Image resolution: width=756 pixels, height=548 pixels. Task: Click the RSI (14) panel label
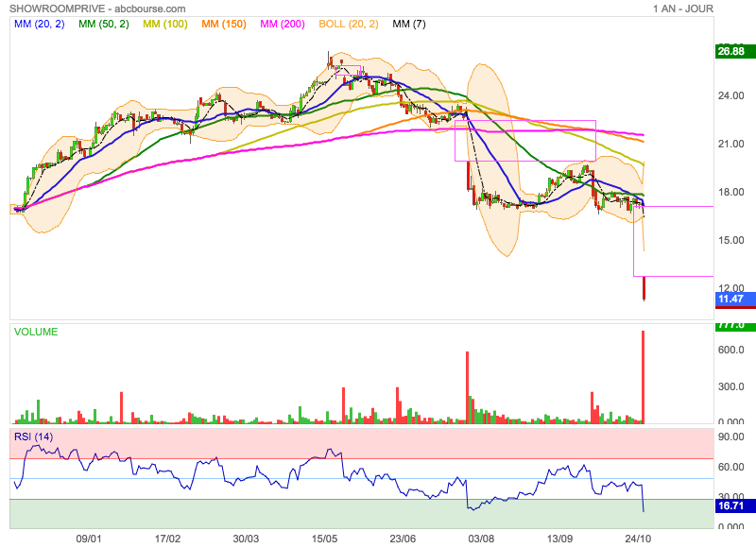[33, 437]
